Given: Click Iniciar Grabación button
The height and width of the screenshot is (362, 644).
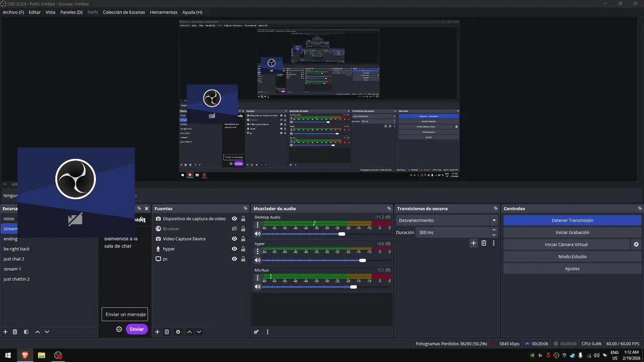Looking at the screenshot, I should click(x=572, y=232).
